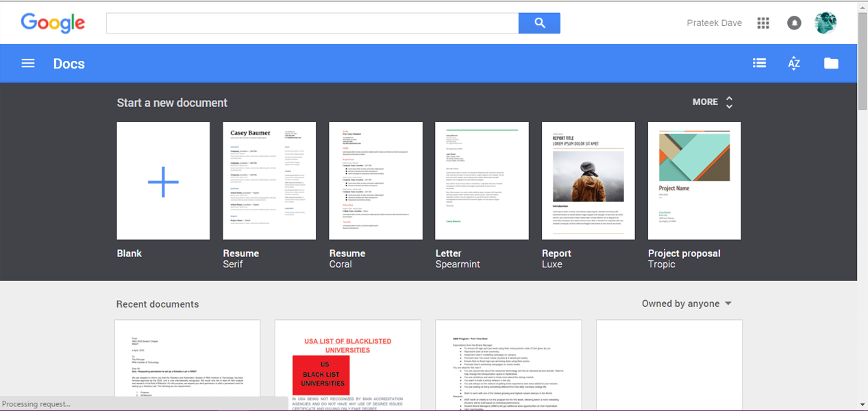Click the Luxe template caption
The height and width of the screenshot is (411, 868).
pyautogui.click(x=552, y=264)
